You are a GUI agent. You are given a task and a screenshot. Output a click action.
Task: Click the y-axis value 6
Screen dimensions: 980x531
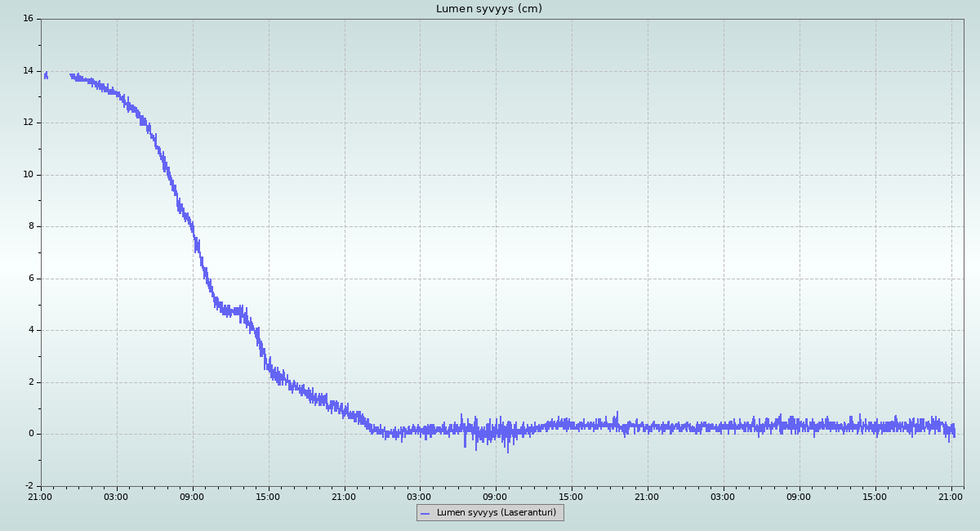click(x=30, y=279)
